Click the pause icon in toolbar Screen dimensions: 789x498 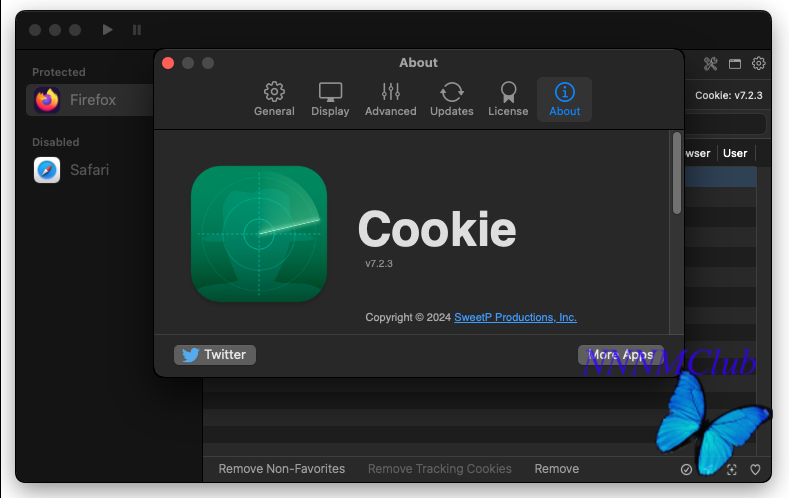point(137,30)
